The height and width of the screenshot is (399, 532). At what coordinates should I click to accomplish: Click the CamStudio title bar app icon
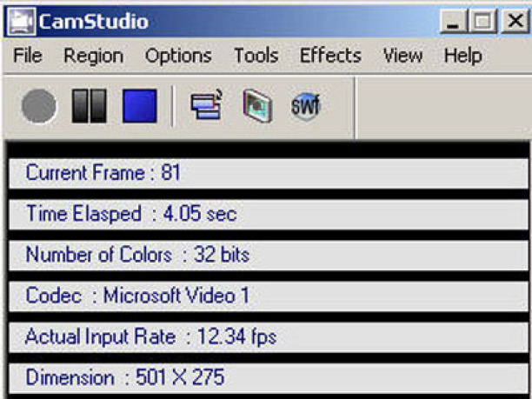pyautogui.click(x=22, y=21)
